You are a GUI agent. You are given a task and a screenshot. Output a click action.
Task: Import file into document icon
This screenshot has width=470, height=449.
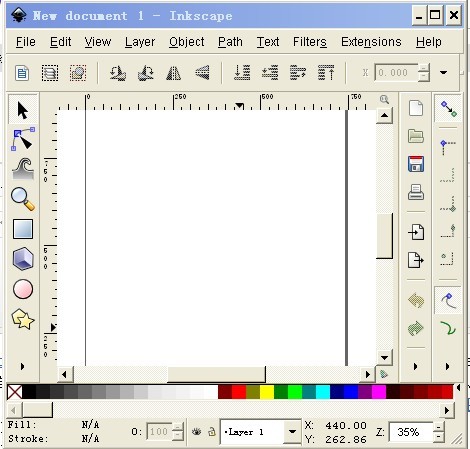pyautogui.click(x=416, y=232)
